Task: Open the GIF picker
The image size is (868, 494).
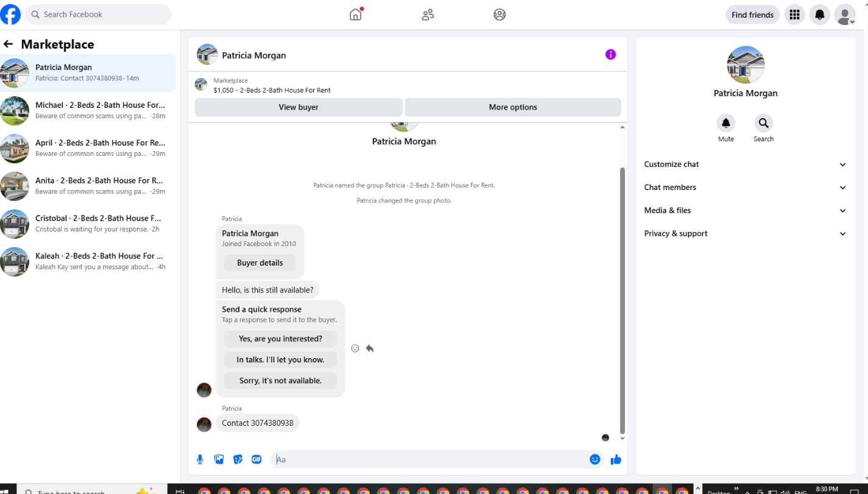Action: pyautogui.click(x=256, y=459)
